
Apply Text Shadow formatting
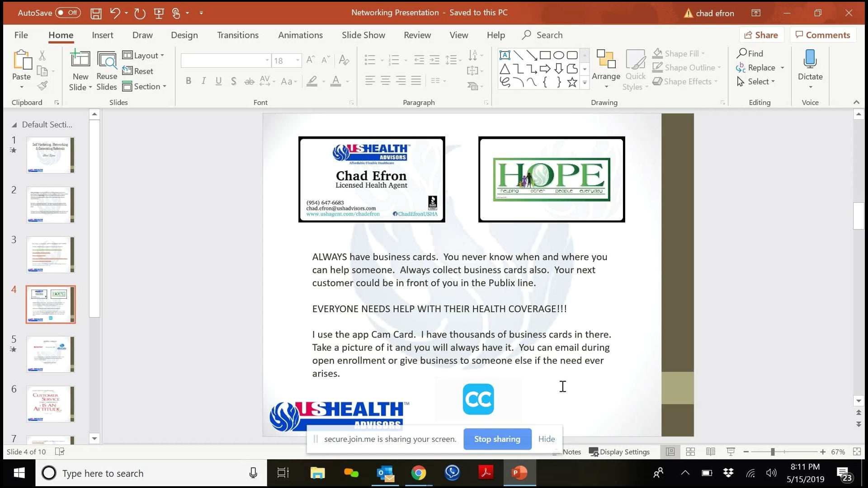(x=233, y=81)
